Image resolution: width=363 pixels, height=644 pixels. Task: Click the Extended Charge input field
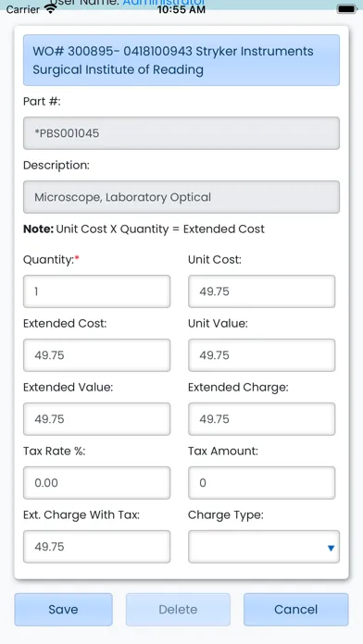pyautogui.click(x=261, y=419)
